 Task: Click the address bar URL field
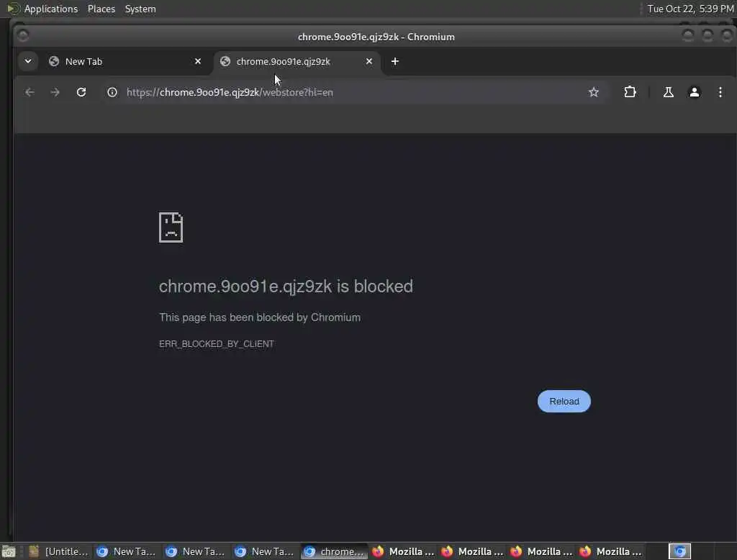pos(348,92)
